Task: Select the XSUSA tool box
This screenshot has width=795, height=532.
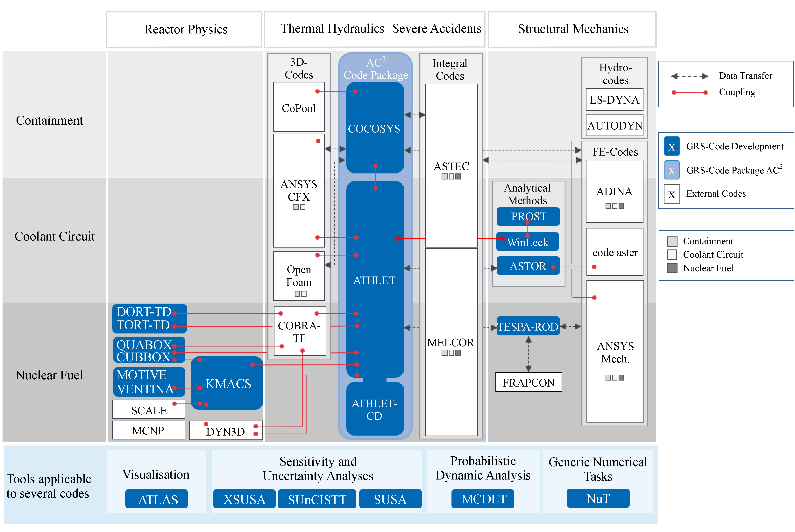Action: click(244, 499)
